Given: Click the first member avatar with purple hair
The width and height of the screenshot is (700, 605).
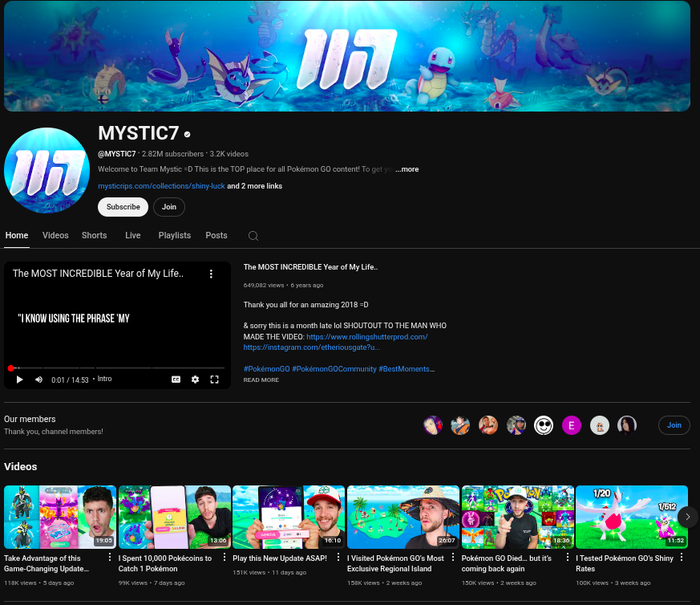Looking at the screenshot, I should click(x=433, y=425).
